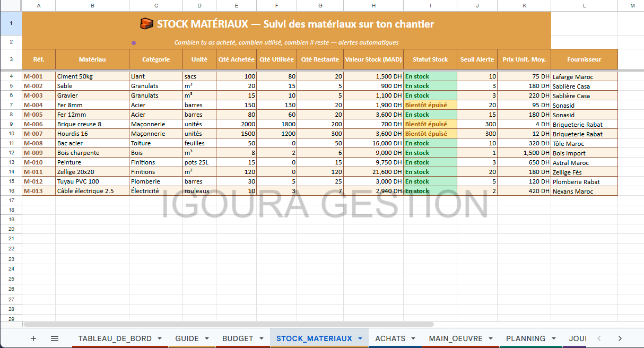The height and width of the screenshot is (348, 644).
Task: Select column L header
Action: [x=584, y=5]
